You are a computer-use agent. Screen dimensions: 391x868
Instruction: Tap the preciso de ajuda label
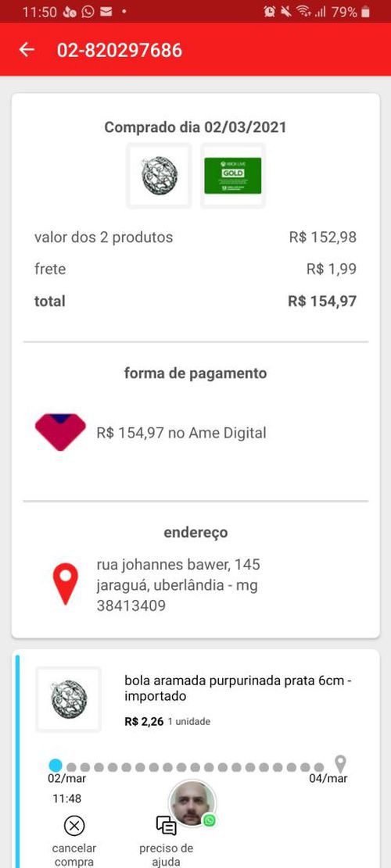166,855
